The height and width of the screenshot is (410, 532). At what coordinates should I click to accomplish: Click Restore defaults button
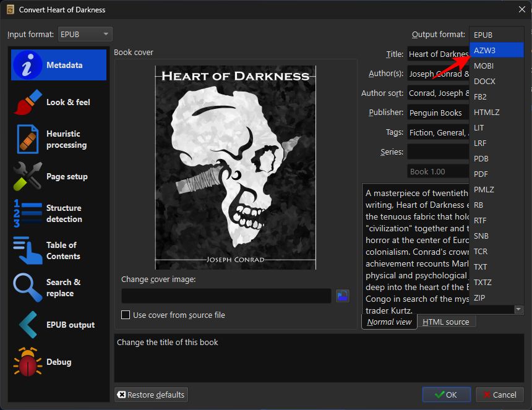pos(152,395)
